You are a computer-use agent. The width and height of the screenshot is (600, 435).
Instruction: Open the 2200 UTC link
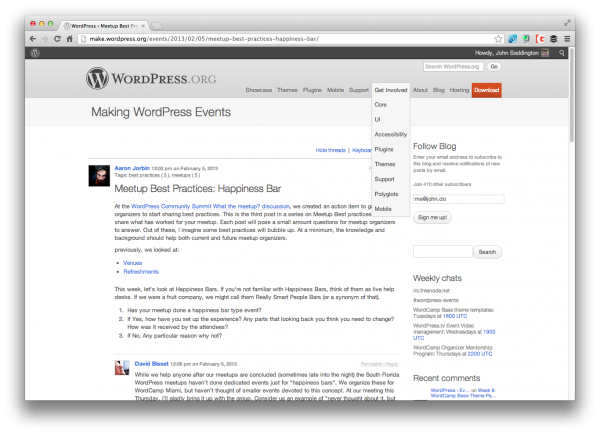[x=480, y=354]
